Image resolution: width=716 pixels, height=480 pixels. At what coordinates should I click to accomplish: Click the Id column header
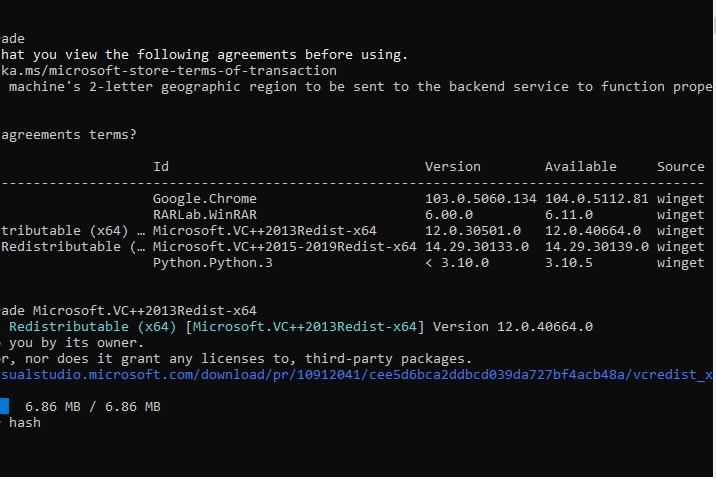pos(161,167)
